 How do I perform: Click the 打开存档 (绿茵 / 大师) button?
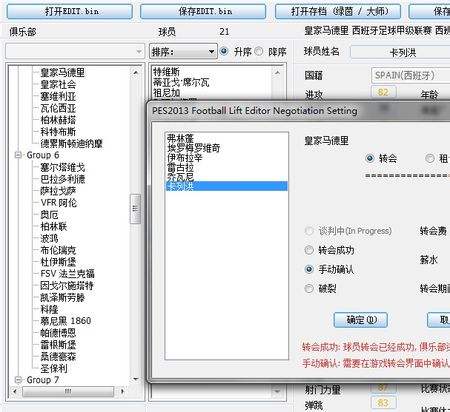[x=338, y=12]
